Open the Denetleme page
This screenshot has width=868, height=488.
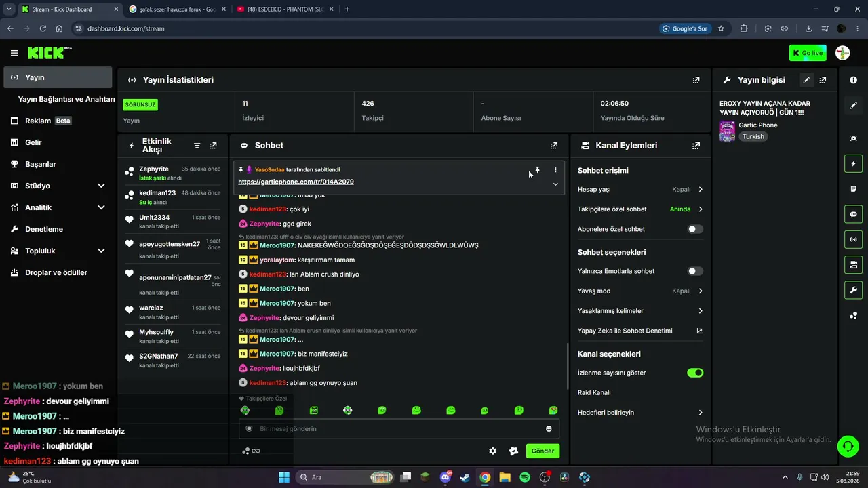click(x=58, y=229)
